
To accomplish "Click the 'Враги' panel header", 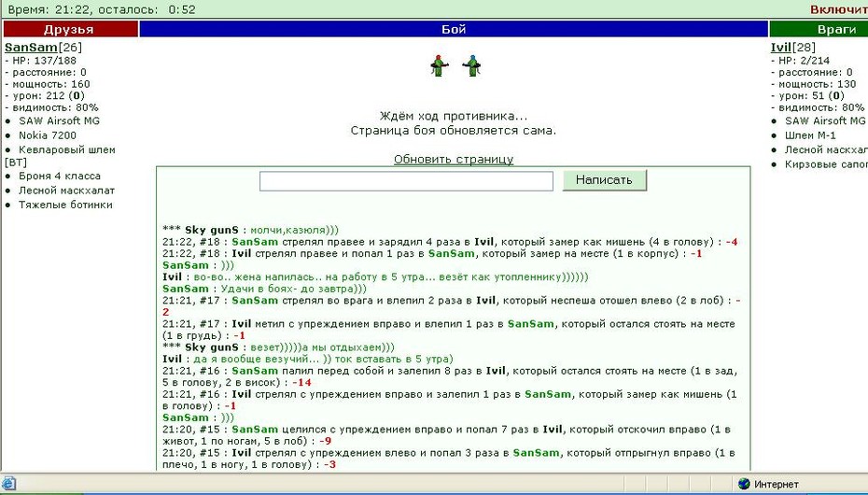I will tap(819, 29).
